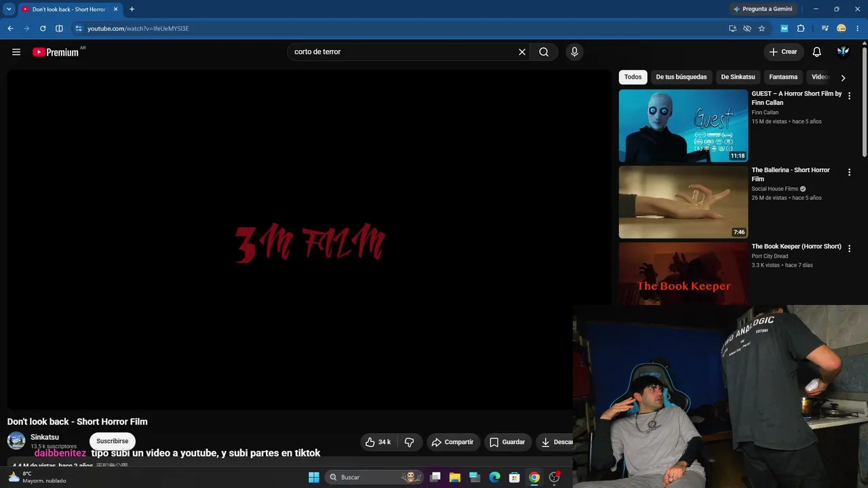Open The Ballerina - Short Horror Film title
This screenshot has height=488, width=868.
(791, 175)
